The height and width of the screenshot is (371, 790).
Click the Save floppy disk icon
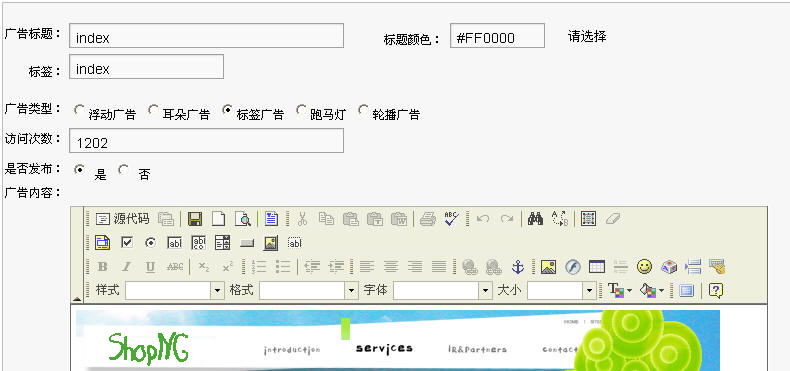coord(195,219)
